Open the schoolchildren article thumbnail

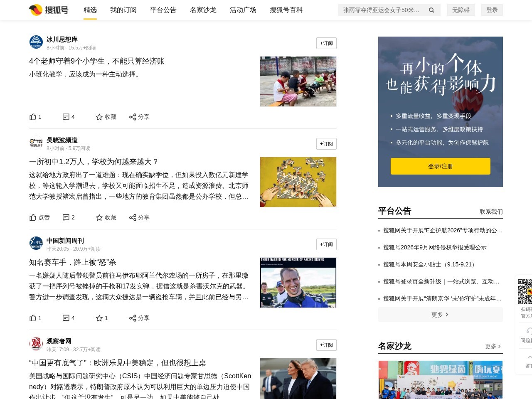click(298, 81)
